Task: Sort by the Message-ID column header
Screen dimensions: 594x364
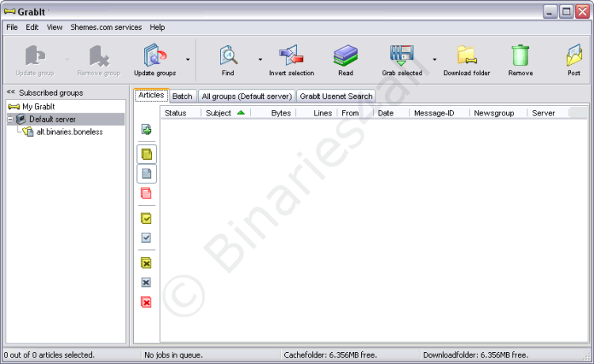Action: [440, 112]
